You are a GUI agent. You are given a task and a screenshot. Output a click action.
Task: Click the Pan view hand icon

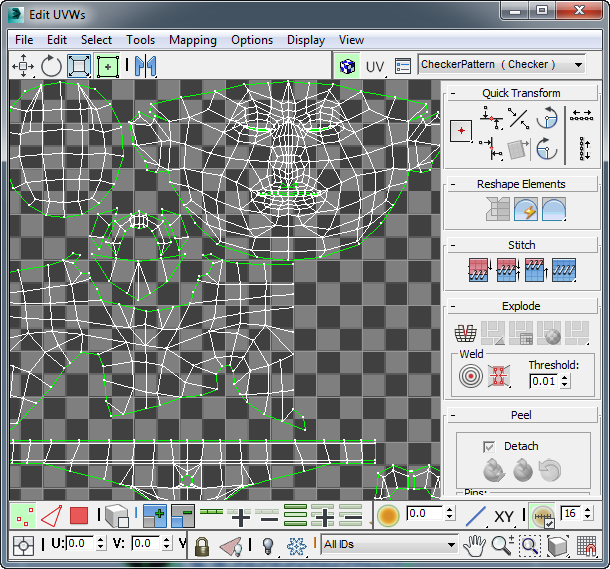point(474,545)
